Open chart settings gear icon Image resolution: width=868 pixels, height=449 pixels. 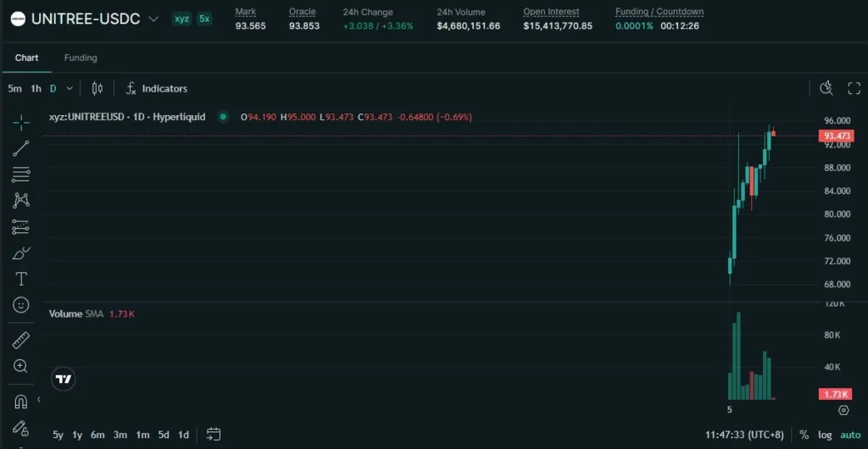click(843, 410)
